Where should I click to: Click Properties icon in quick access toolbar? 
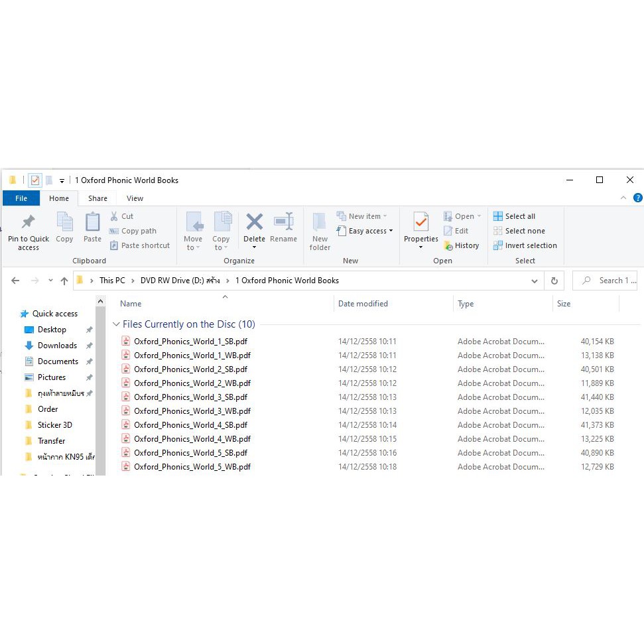pos(35,180)
